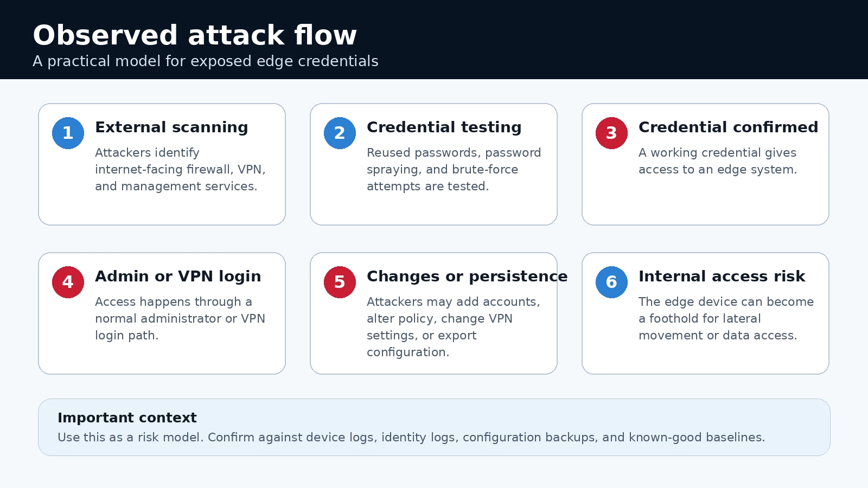Click the description about password spraying attempts

coord(454,169)
